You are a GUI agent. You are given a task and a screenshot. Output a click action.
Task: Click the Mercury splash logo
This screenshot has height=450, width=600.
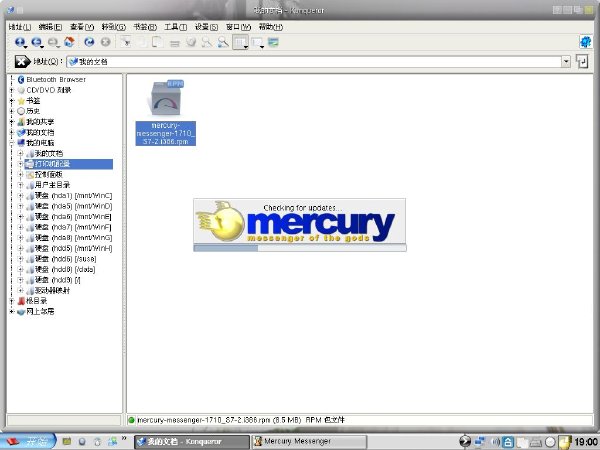300,221
